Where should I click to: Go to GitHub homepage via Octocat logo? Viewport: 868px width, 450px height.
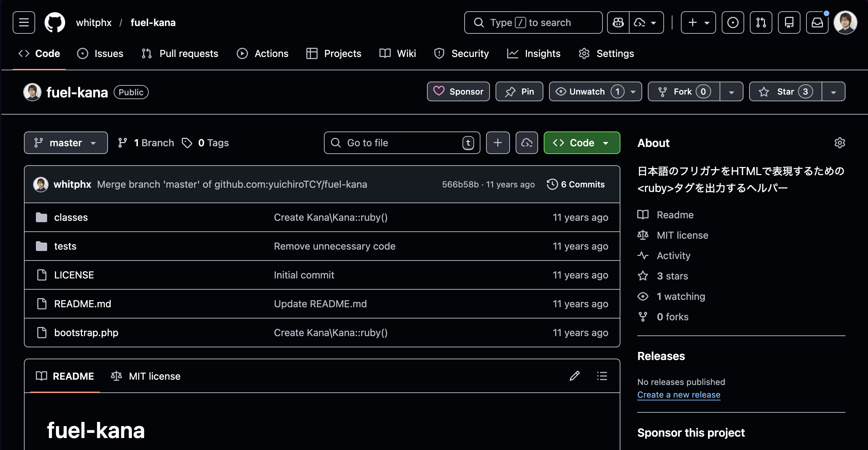[x=55, y=22]
